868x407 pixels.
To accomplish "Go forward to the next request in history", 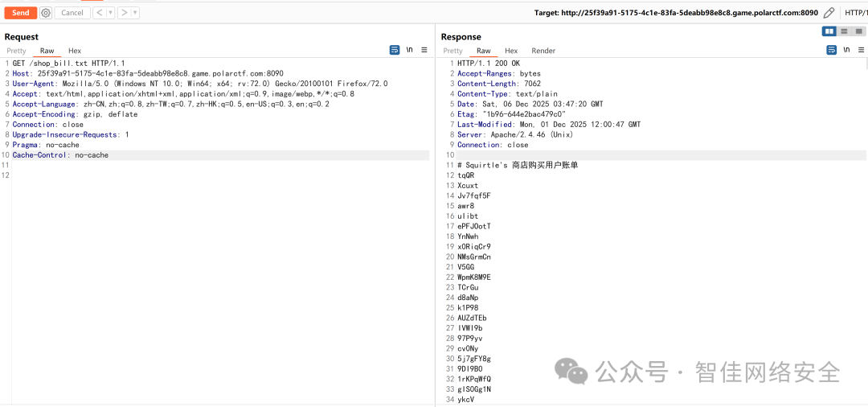I will coord(124,13).
